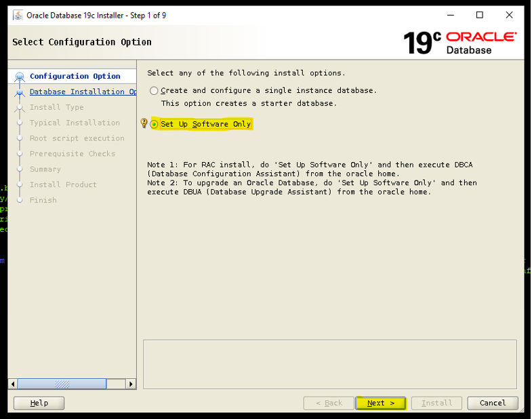Click the Typical Installation step
This screenshot has height=419, width=532.
click(x=75, y=123)
